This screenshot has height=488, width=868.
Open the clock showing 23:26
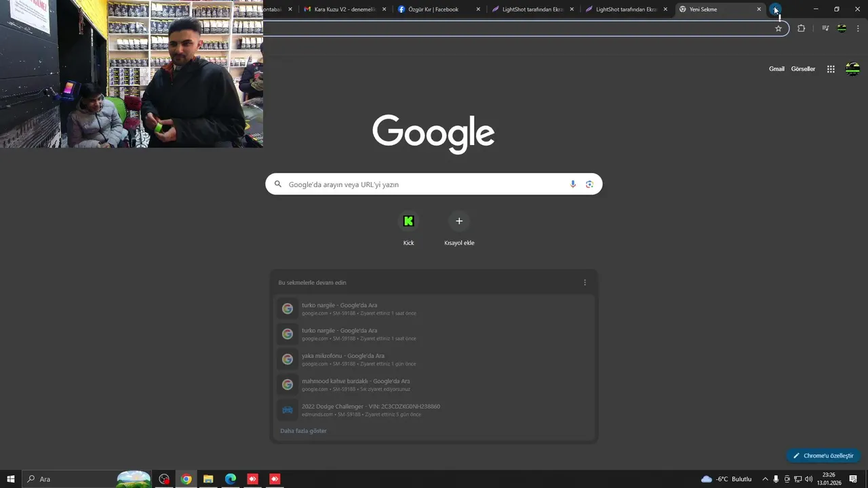coord(829,479)
